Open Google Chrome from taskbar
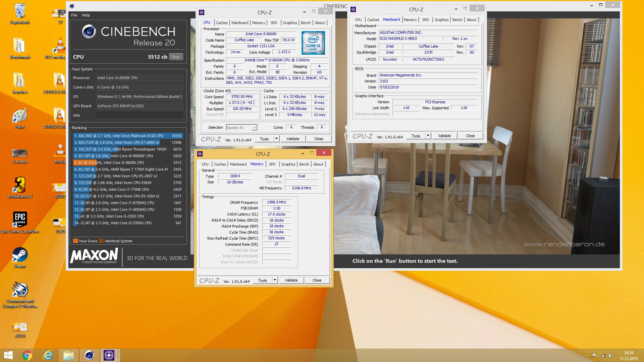The height and width of the screenshot is (362, 644). click(27, 355)
